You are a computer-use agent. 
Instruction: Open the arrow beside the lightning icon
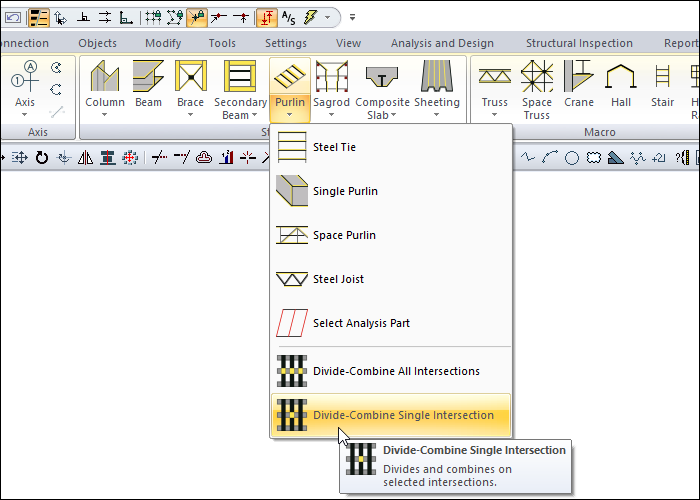[x=328, y=18]
